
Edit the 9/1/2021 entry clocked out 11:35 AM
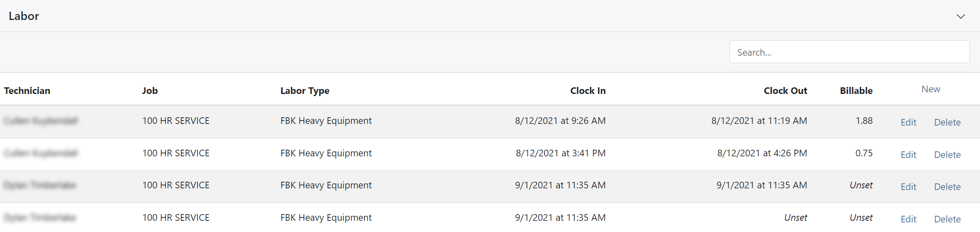pos(909,187)
